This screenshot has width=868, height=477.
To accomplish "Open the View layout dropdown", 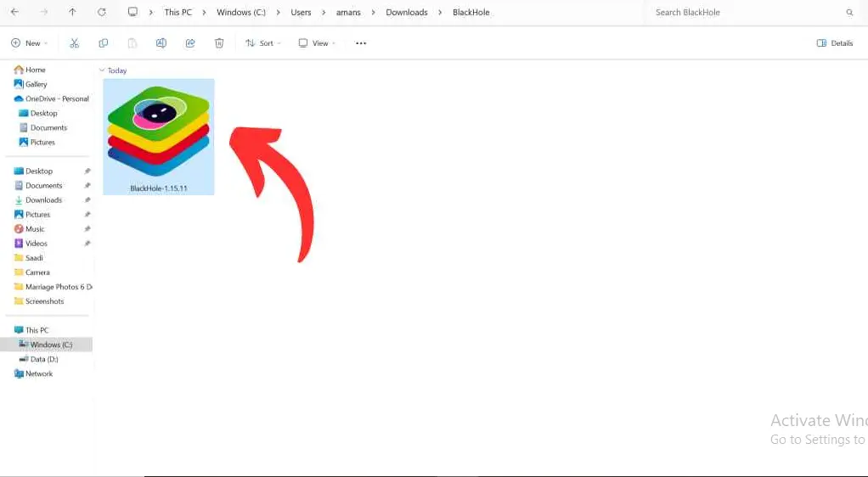I will point(317,43).
